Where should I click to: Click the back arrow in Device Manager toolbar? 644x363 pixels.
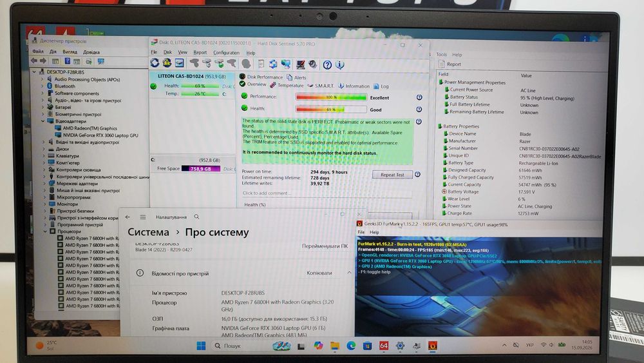click(x=34, y=61)
